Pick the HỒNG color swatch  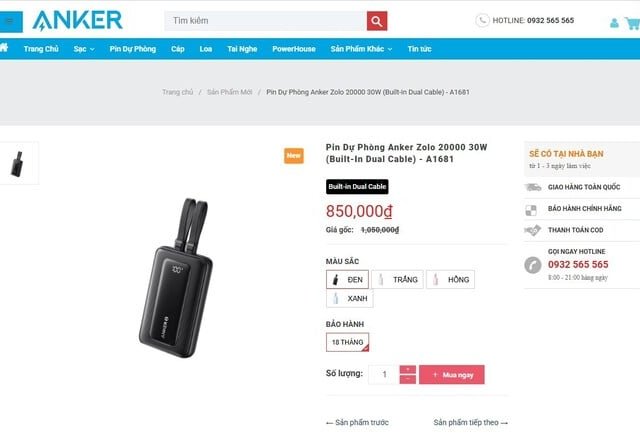[x=450, y=279]
